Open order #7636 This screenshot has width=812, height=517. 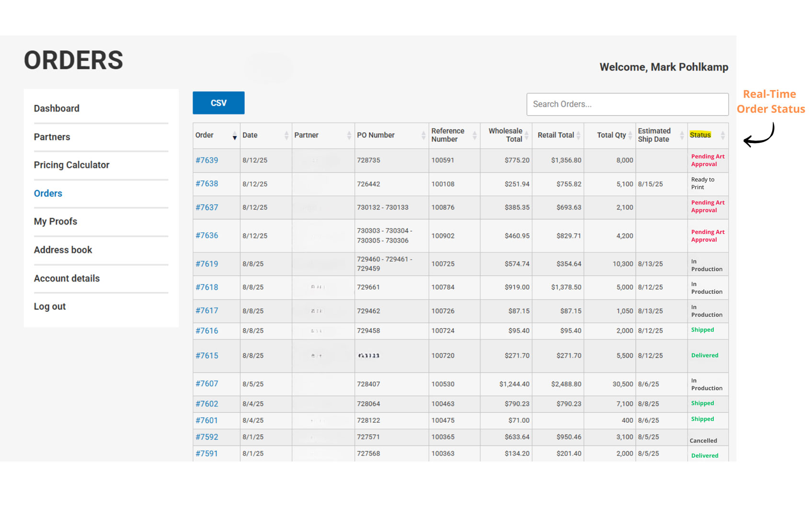click(x=206, y=236)
